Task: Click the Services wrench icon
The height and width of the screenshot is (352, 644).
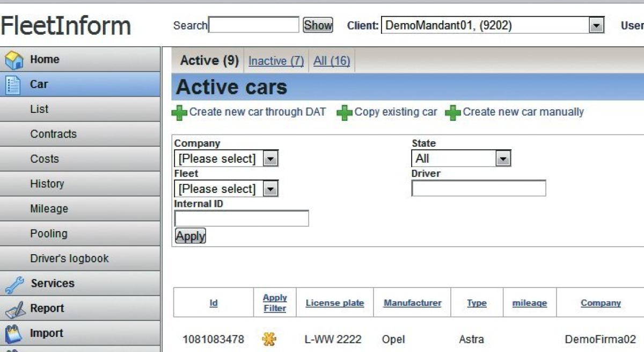Action: pyautogui.click(x=14, y=284)
